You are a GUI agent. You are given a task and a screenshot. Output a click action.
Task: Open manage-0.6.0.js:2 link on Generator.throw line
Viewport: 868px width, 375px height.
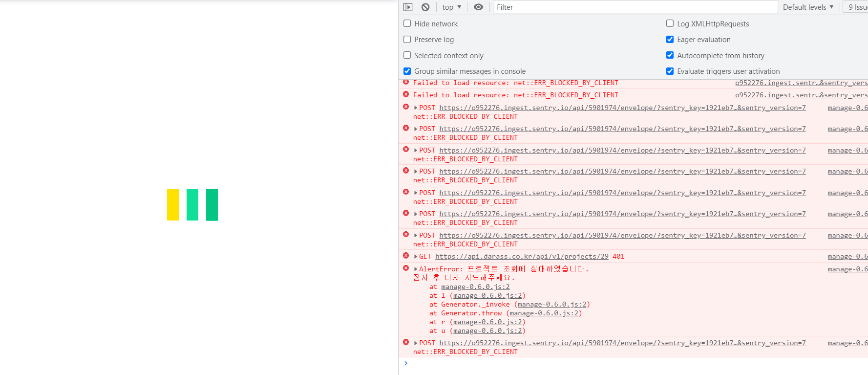point(544,313)
